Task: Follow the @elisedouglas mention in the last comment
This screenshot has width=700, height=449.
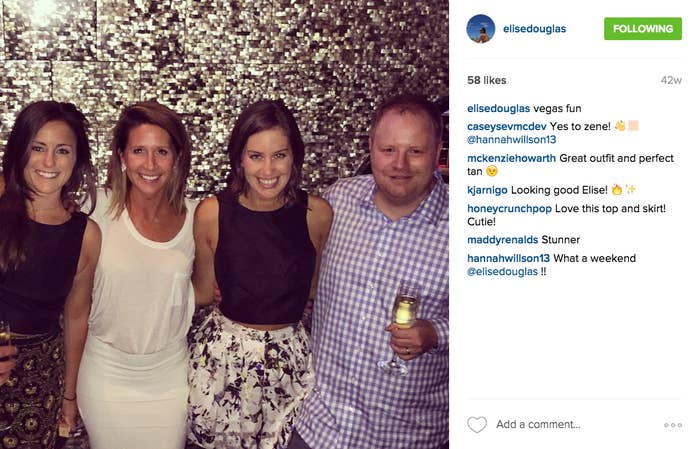Action: click(x=502, y=271)
